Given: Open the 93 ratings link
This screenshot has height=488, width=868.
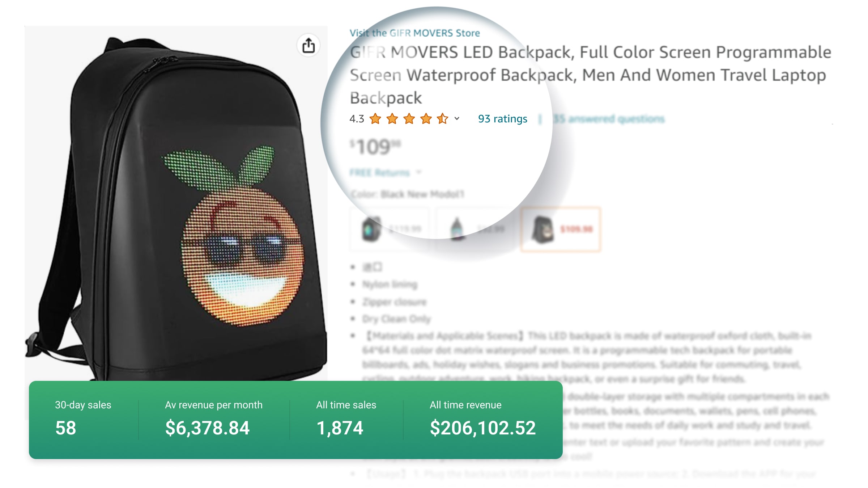Looking at the screenshot, I should (502, 119).
